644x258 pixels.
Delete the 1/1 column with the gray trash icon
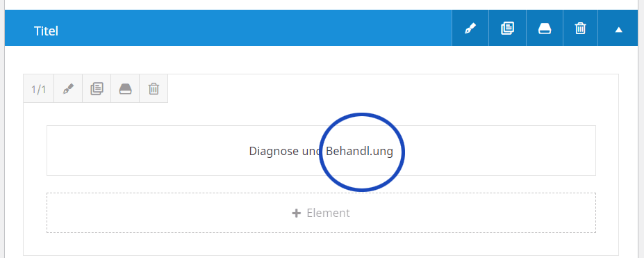[154, 89]
